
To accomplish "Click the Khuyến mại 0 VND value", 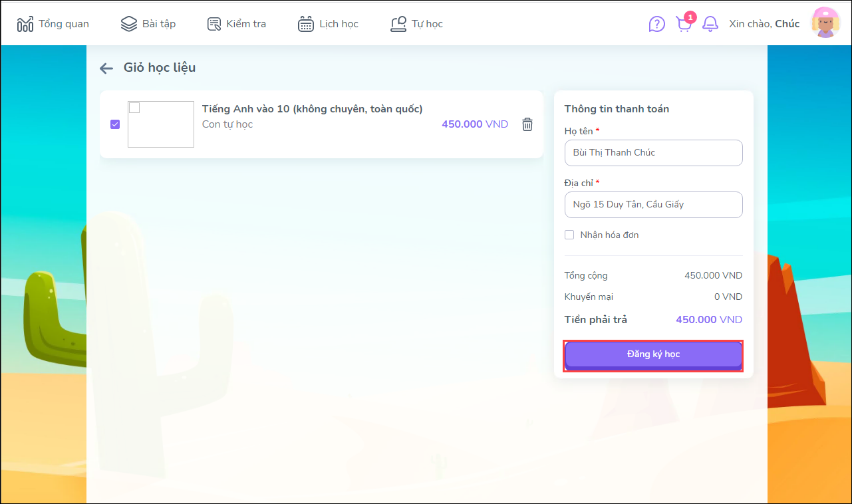I will pyautogui.click(x=728, y=297).
